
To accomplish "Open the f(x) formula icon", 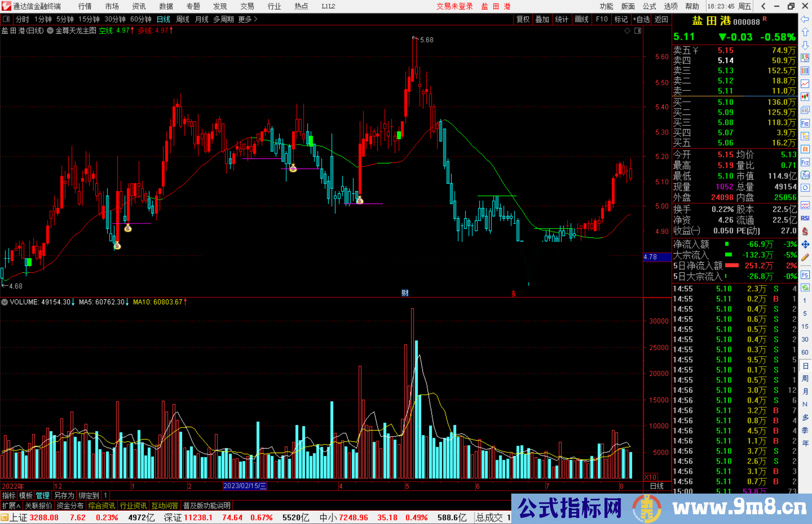I will coord(805,175).
